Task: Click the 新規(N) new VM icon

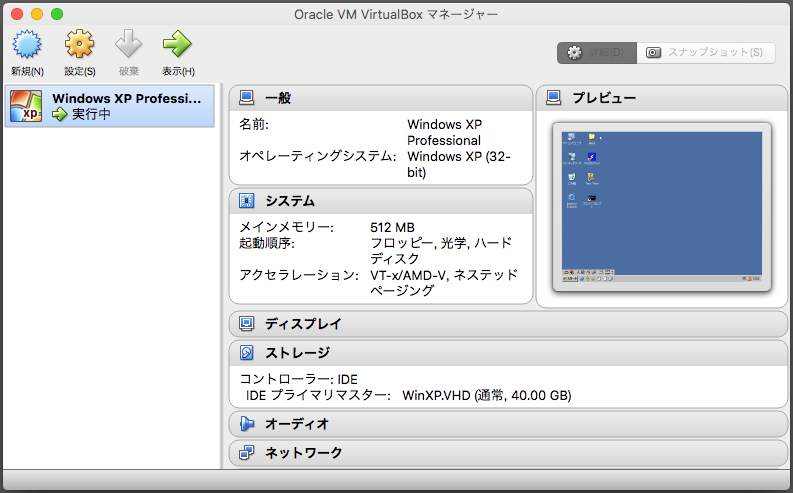Action: pyautogui.click(x=27, y=44)
